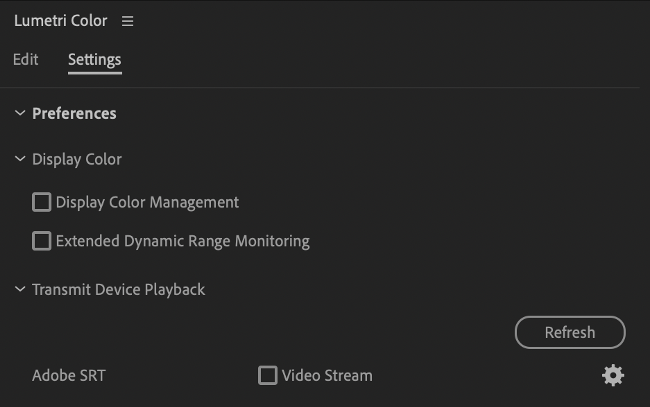Tick Extended Dynamic Range Monitoring checkbox
Viewport: 650px width, 407px height.
click(41, 241)
